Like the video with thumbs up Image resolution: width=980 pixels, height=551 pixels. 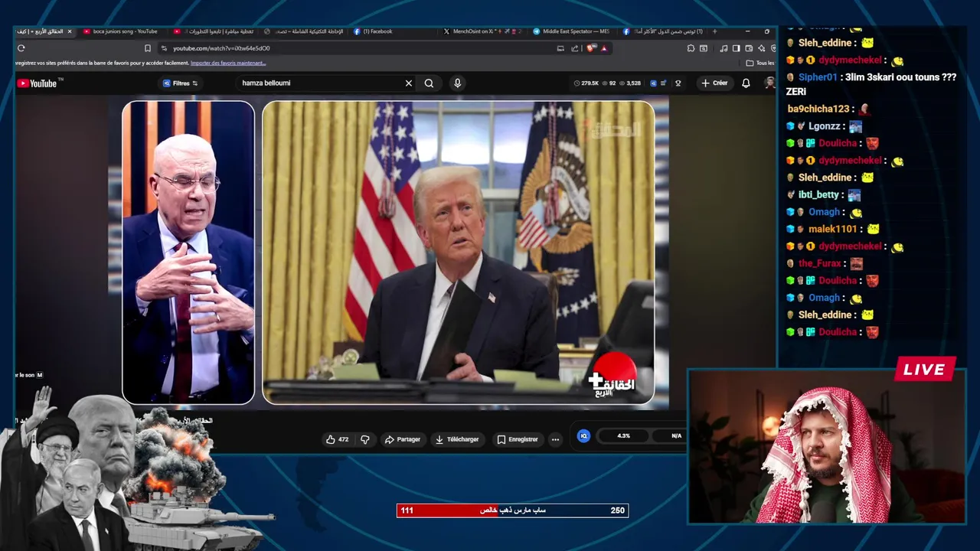(x=338, y=439)
